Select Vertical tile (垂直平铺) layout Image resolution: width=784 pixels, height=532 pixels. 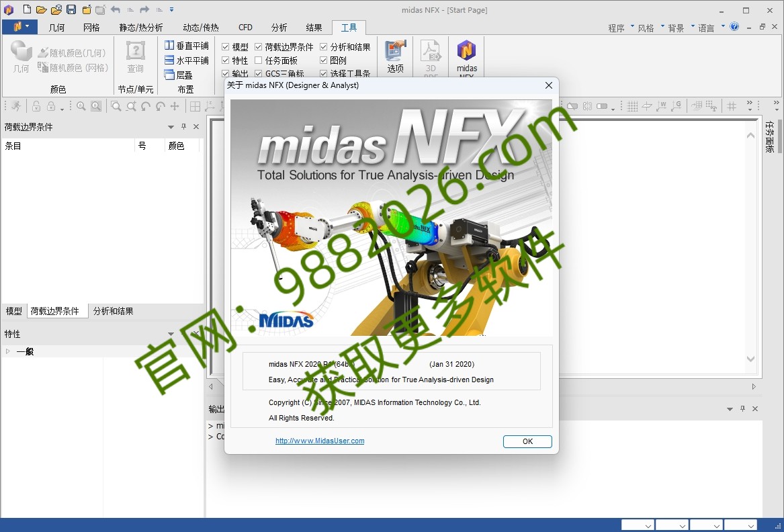pos(187,46)
